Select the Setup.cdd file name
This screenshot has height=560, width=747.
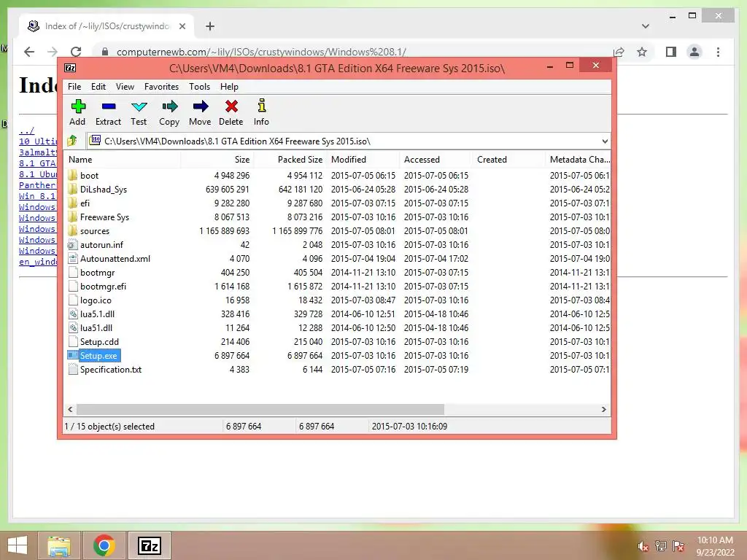(x=99, y=341)
